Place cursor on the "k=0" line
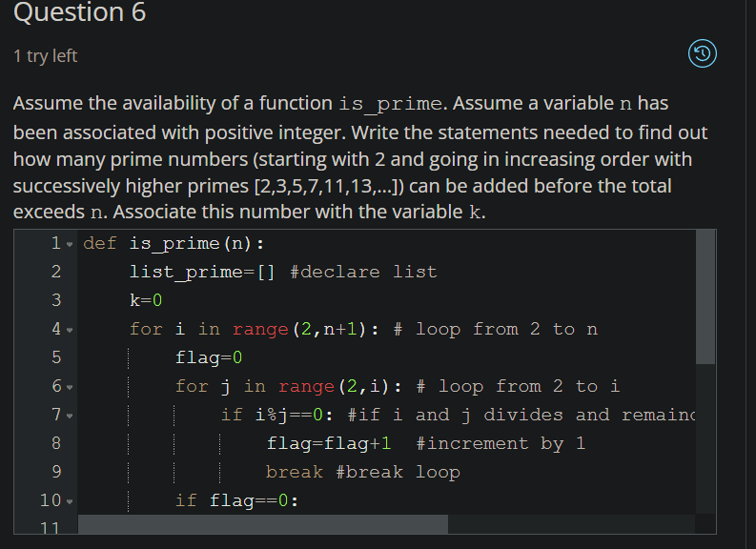This screenshot has height=549, width=756. [146, 301]
